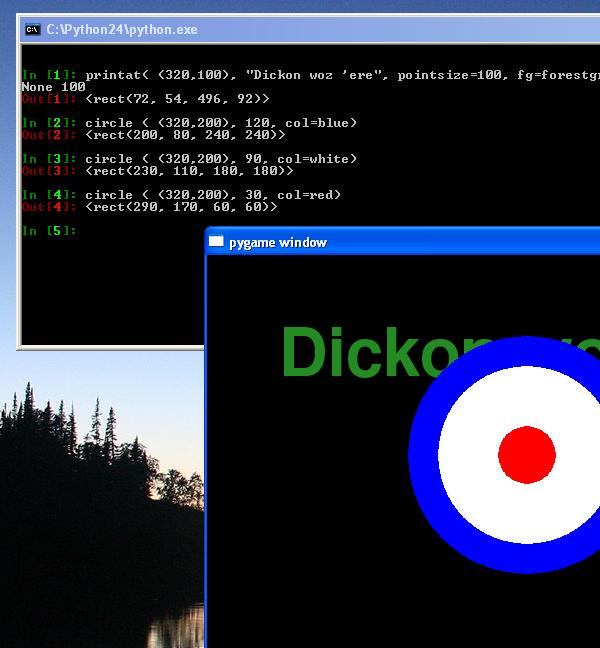Click the pygame window title bar icon
This screenshot has height=648, width=600.
pyautogui.click(x=217, y=242)
